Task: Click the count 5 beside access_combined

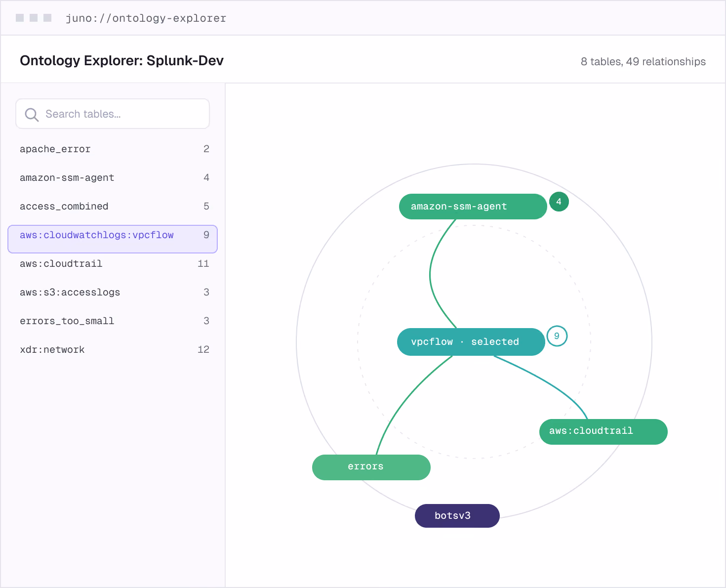Action: 206,207
